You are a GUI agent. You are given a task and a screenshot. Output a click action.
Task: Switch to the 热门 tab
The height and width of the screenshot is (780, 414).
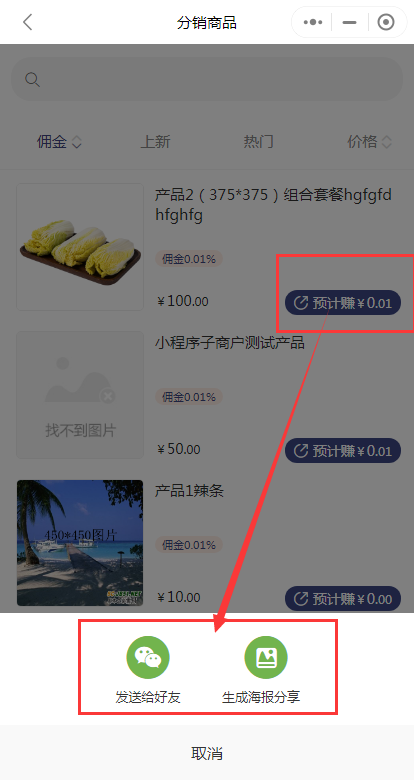(x=258, y=142)
